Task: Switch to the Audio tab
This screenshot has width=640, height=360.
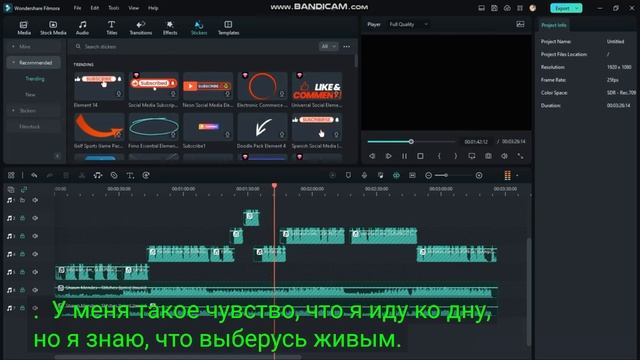Action: click(82, 28)
